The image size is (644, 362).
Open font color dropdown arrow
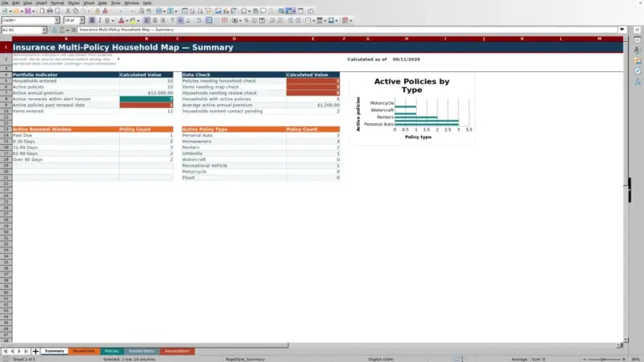point(127,20)
